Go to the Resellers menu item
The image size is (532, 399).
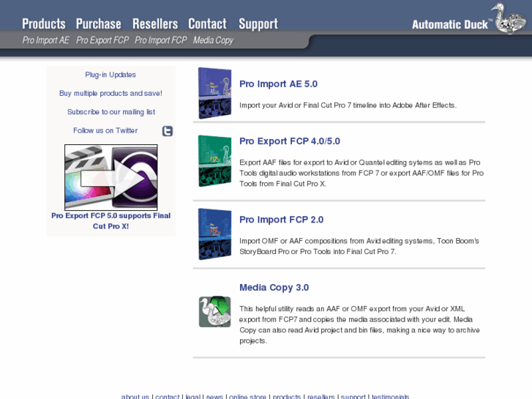(155, 23)
